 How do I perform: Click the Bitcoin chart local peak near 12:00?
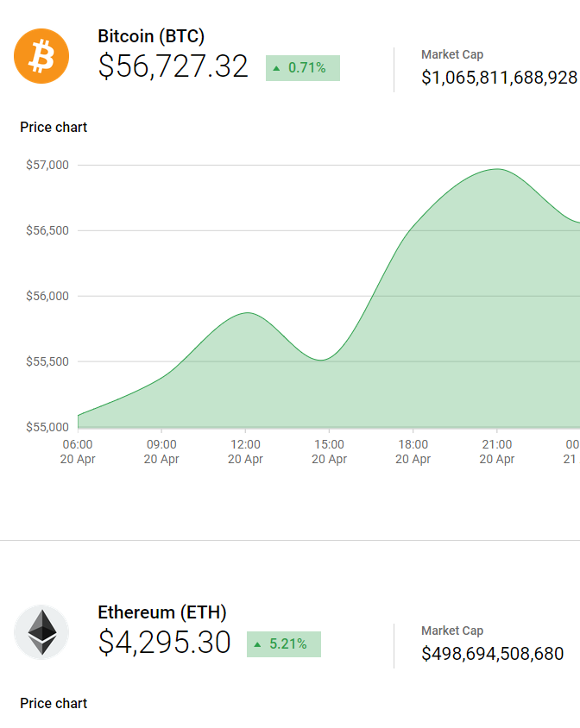pyautogui.click(x=247, y=313)
